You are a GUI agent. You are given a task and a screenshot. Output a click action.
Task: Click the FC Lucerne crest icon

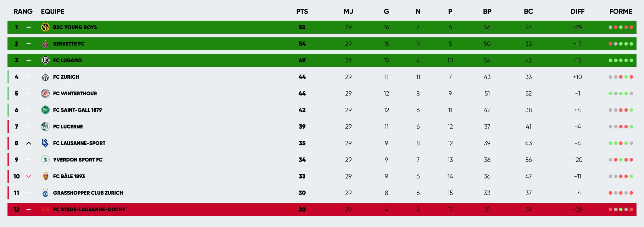click(45, 127)
